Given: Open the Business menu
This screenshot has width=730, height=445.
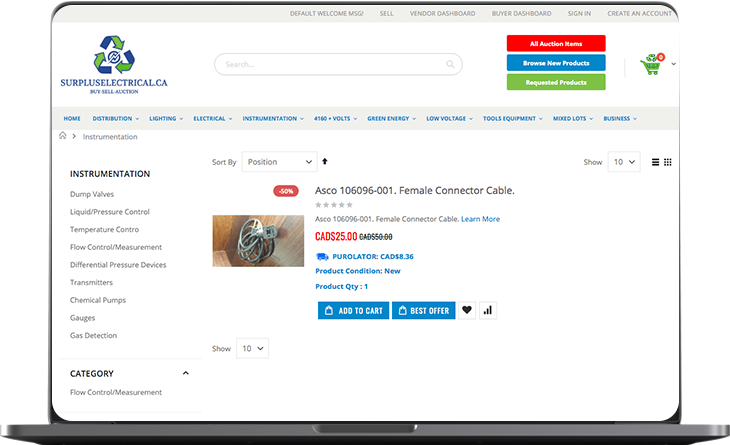Looking at the screenshot, I should tap(620, 119).
